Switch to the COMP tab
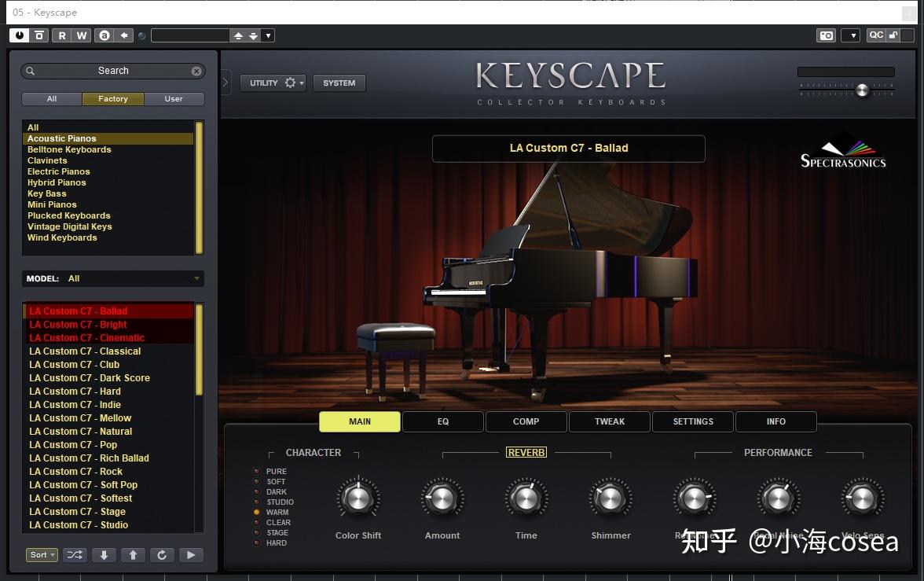The image size is (924, 581). pyautogui.click(x=526, y=421)
